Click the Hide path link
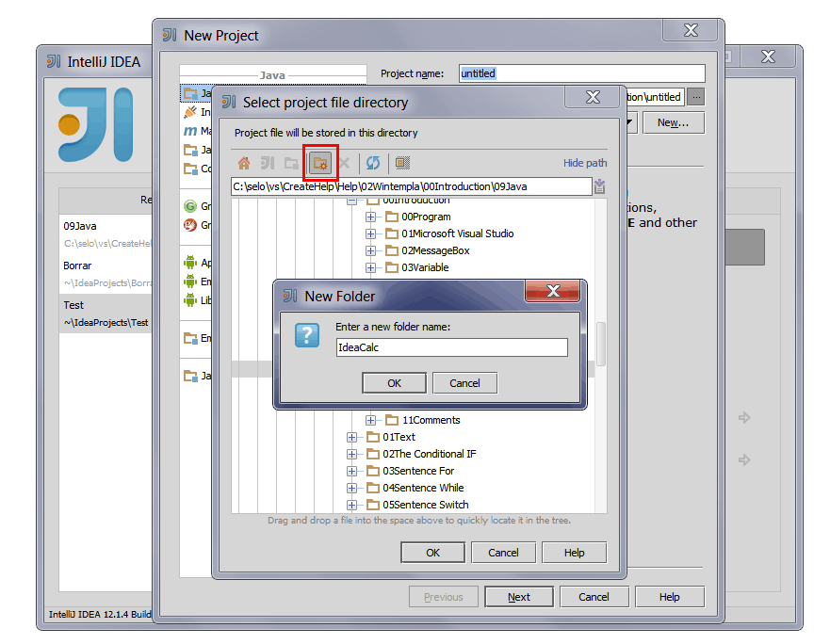This screenshot has height=644, width=830. [585, 163]
